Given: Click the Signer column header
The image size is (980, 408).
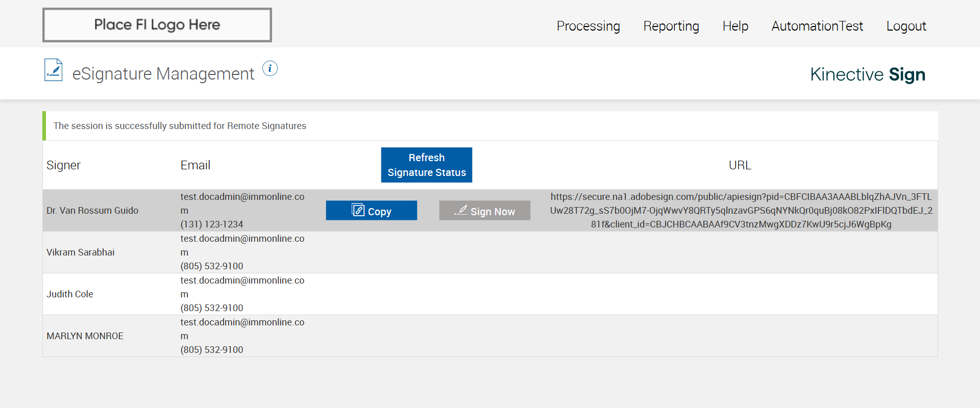Looking at the screenshot, I should 63,165.
